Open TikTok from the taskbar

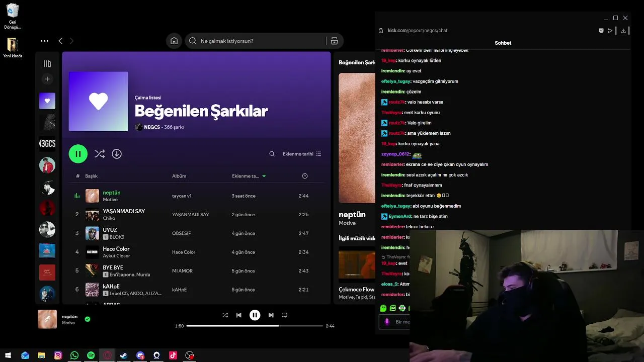[x=173, y=355]
